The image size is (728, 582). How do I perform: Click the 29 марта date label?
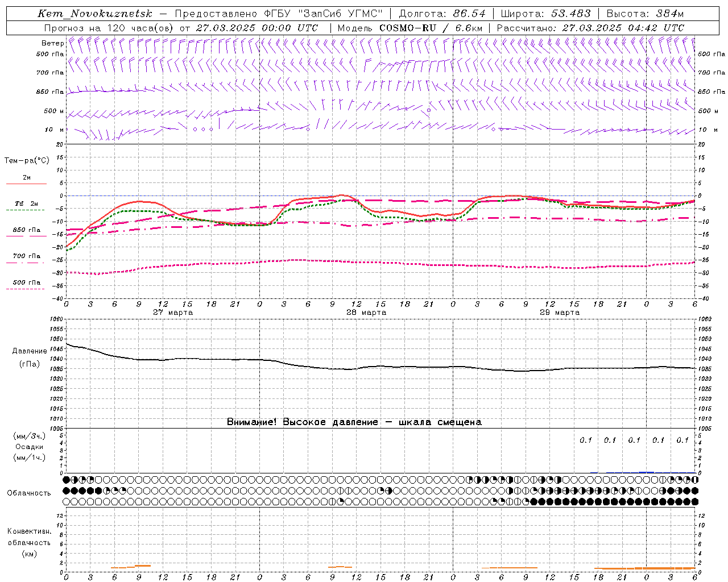click(560, 313)
